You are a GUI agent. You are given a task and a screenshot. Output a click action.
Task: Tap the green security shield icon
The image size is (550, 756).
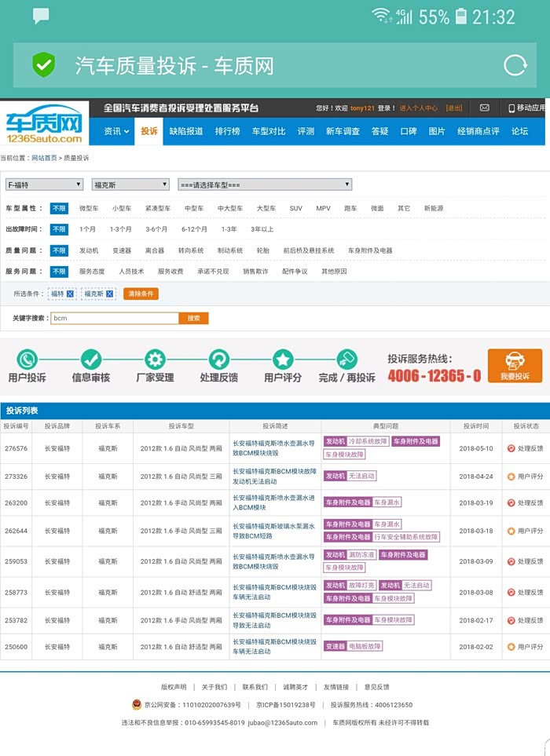pyautogui.click(x=44, y=65)
